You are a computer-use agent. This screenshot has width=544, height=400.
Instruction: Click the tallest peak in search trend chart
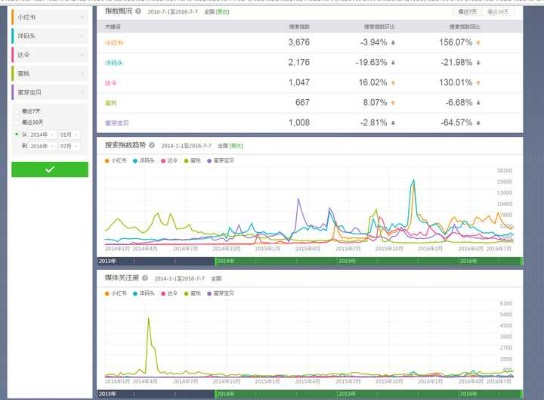[x=414, y=180]
